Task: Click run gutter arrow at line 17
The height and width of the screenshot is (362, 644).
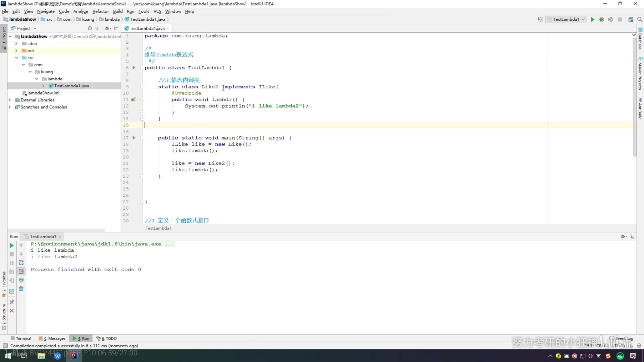Action: 134,138
